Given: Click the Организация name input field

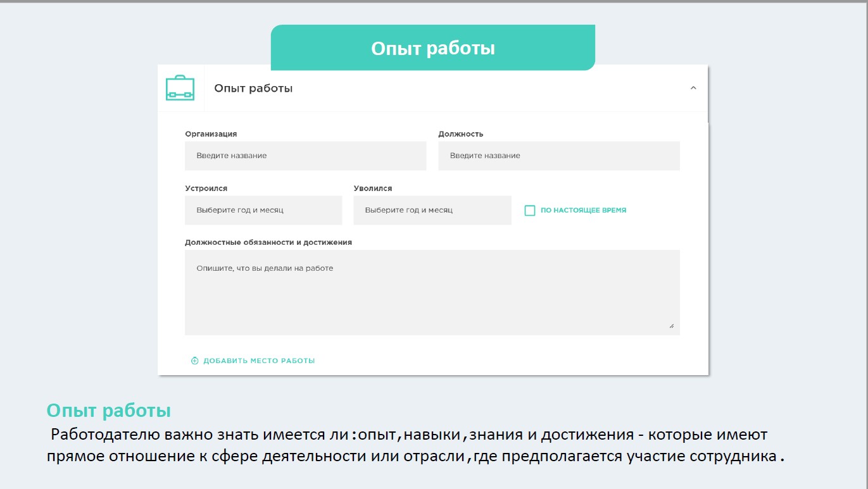Looking at the screenshot, I should [x=305, y=156].
